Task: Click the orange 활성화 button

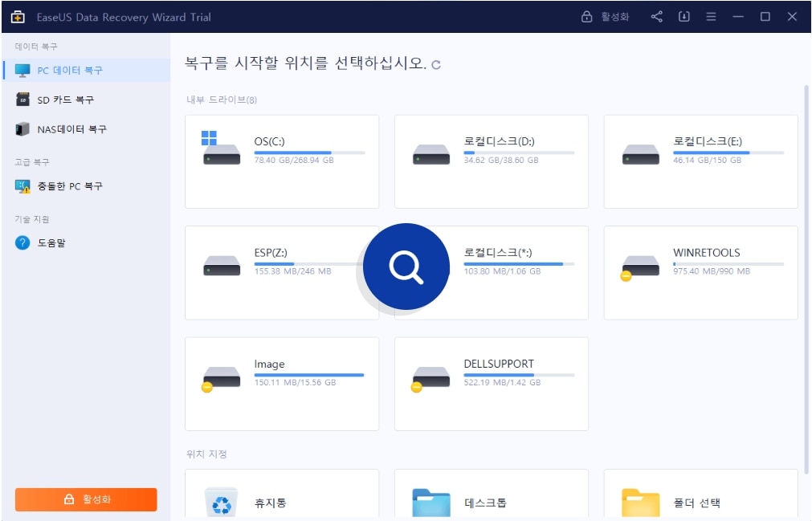Action: (x=86, y=499)
